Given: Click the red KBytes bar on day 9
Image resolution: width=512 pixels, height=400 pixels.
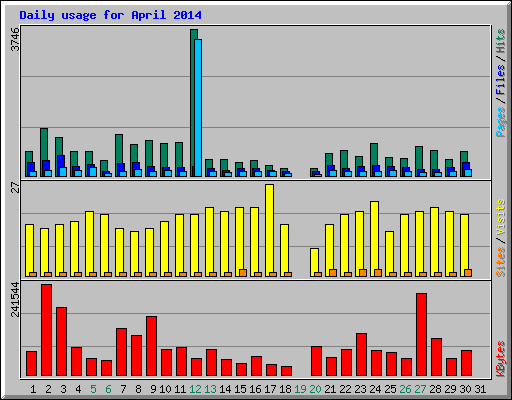Looking at the screenshot, I should click(152, 346).
